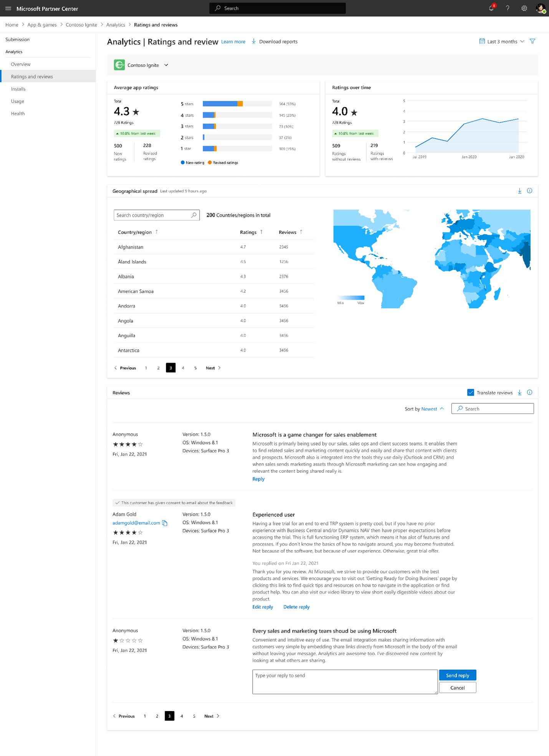Show info for Reviews section
Viewport: 549px width, 756px height.
click(x=530, y=393)
